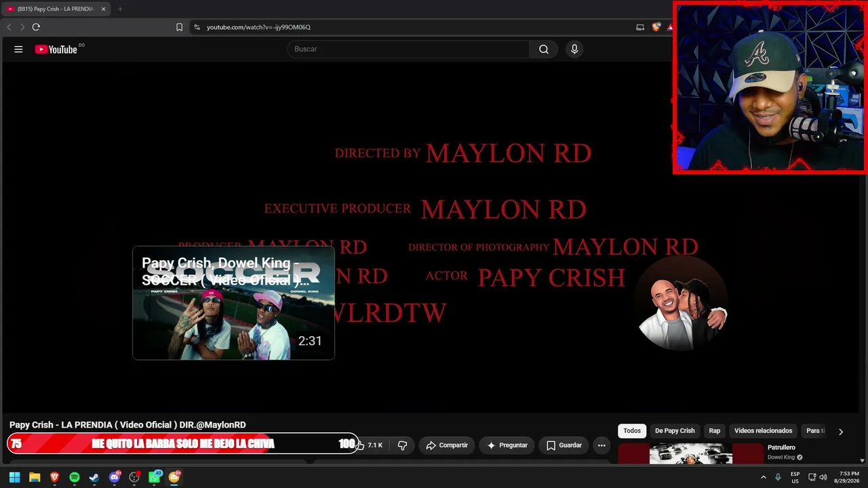Save video with the Guardar button
Screen dimensions: 868x488
[x=564, y=445]
